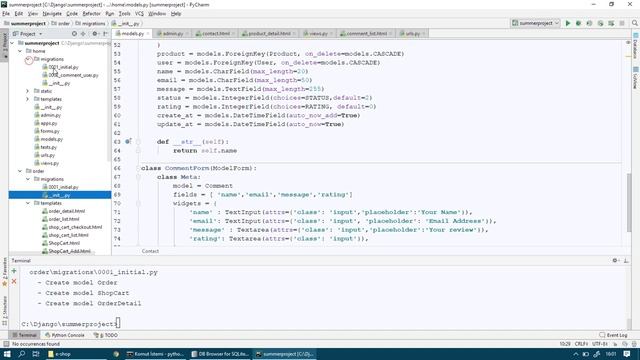Hide the Project tool window
Viewport: 640px width, 360px height.
[x=105, y=34]
